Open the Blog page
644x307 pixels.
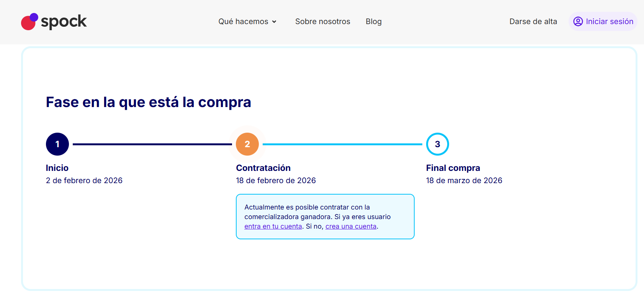tap(373, 21)
